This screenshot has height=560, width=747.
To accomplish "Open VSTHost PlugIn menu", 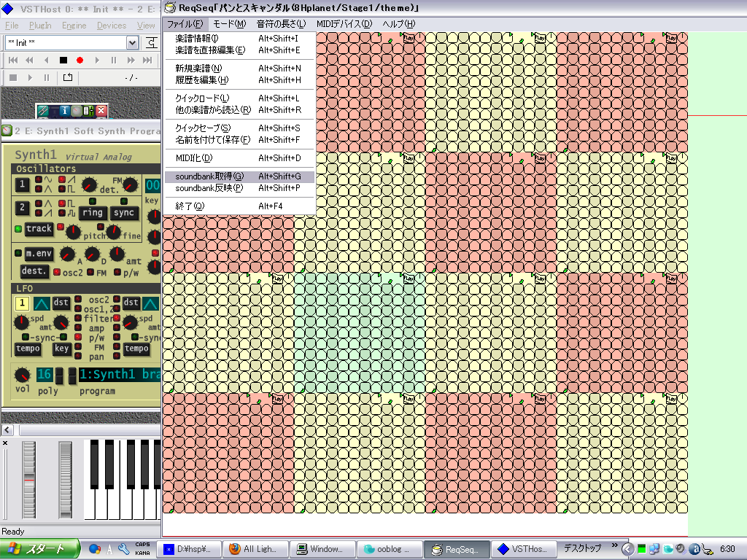I will pos(41,26).
